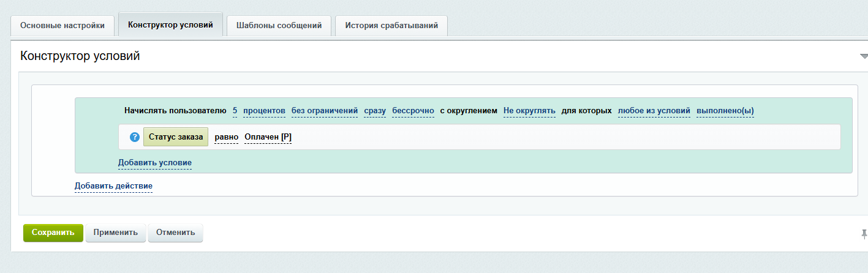
Task: Open the Не округлять rounding option
Action: 529,111
